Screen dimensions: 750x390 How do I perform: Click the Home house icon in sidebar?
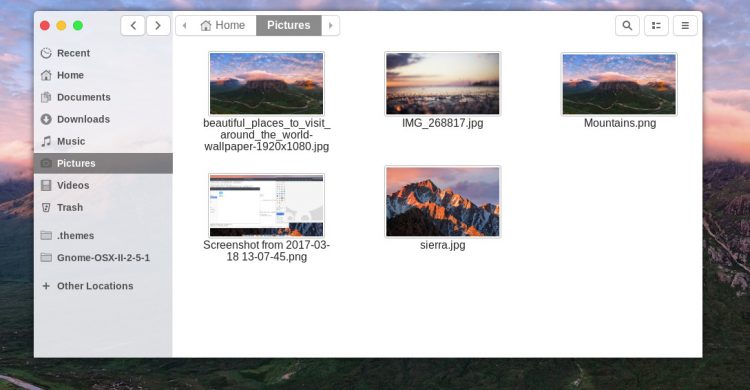point(46,75)
